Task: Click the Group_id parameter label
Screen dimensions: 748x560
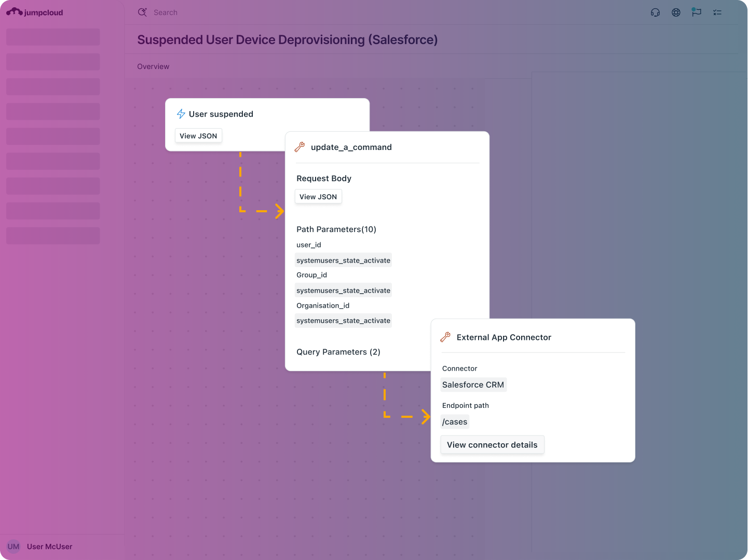Action: point(311,275)
